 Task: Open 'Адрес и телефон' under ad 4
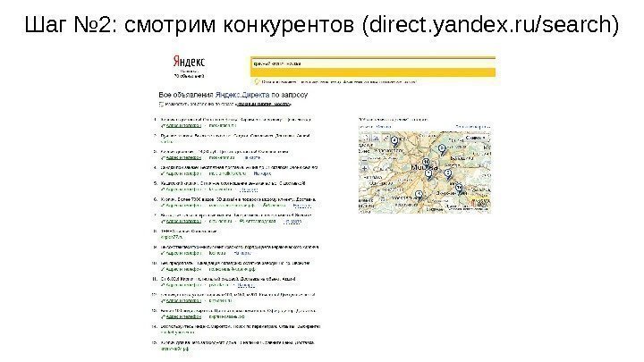pos(183,173)
